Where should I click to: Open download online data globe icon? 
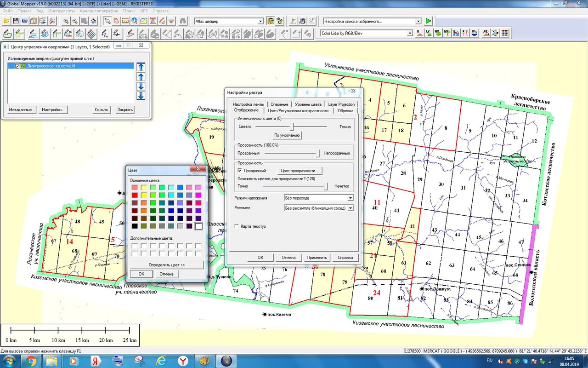point(24,21)
